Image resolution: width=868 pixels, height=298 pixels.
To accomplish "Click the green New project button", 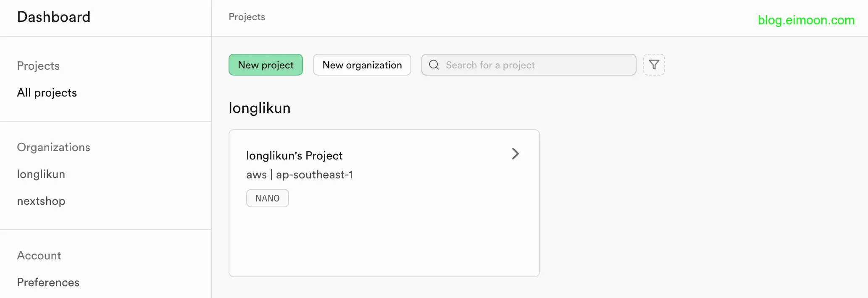I will (266, 65).
